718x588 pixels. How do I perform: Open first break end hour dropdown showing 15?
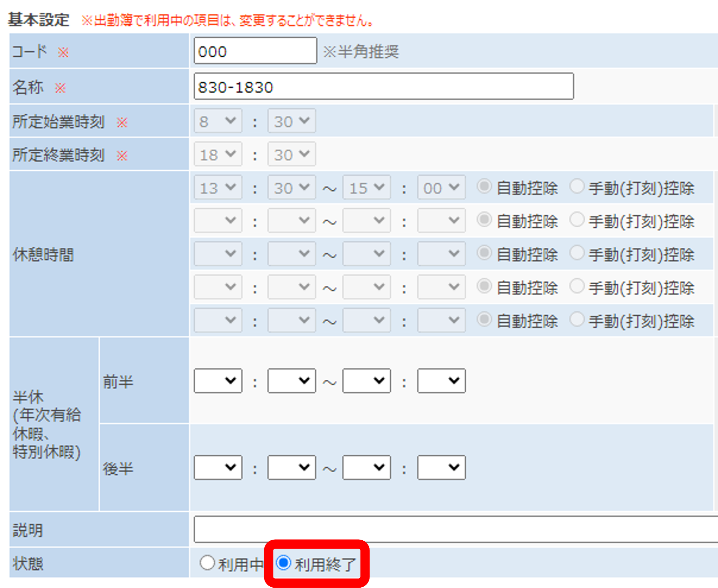366,187
